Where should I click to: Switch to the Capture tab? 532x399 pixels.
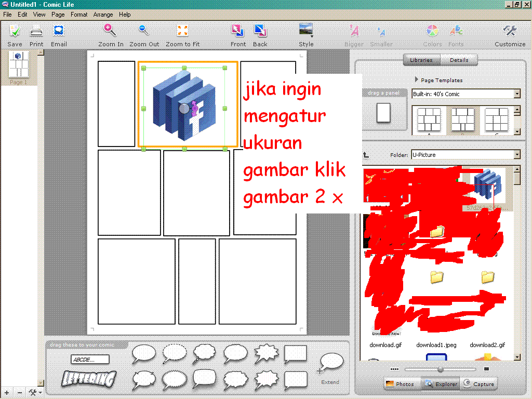[479, 384]
